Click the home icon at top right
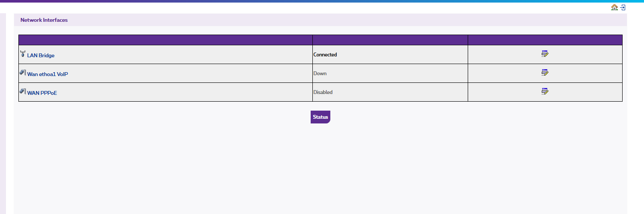644x214 pixels. [x=614, y=7]
